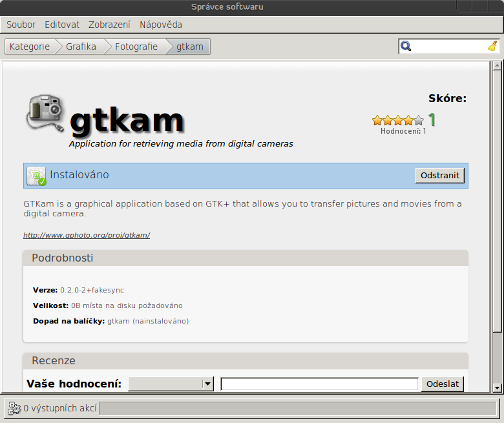Navigate to Fotografie breadcrumb

pos(136,46)
